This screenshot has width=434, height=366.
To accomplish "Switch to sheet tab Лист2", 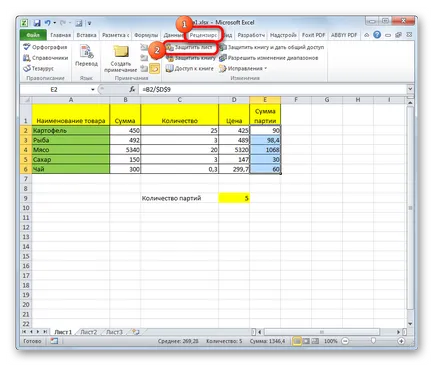I will click(89, 332).
